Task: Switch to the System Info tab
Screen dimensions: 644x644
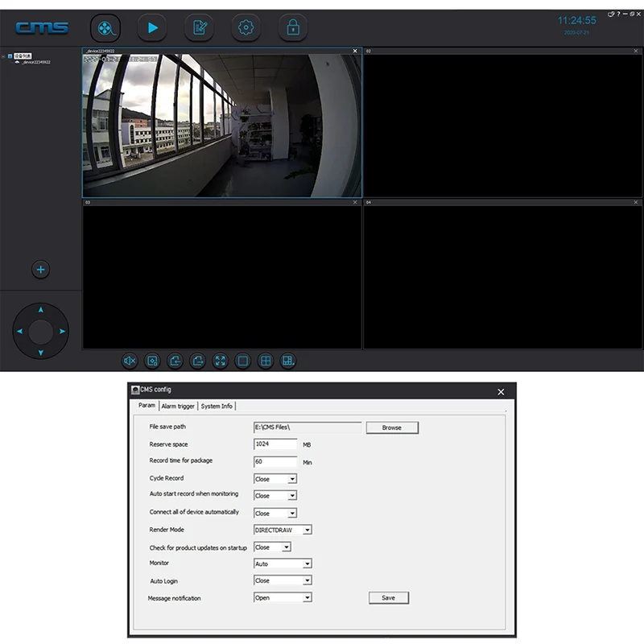Action: pyautogui.click(x=217, y=407)
